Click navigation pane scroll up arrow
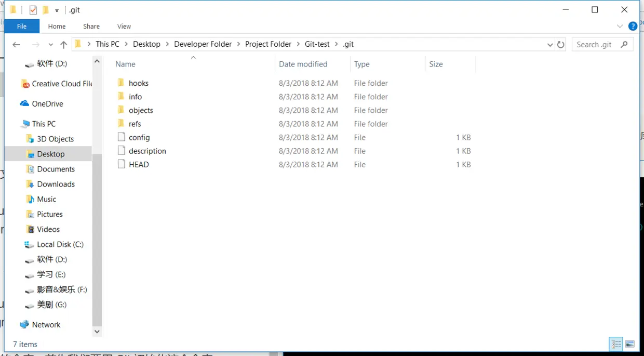 pyautogui.click(x=97, y=61)
